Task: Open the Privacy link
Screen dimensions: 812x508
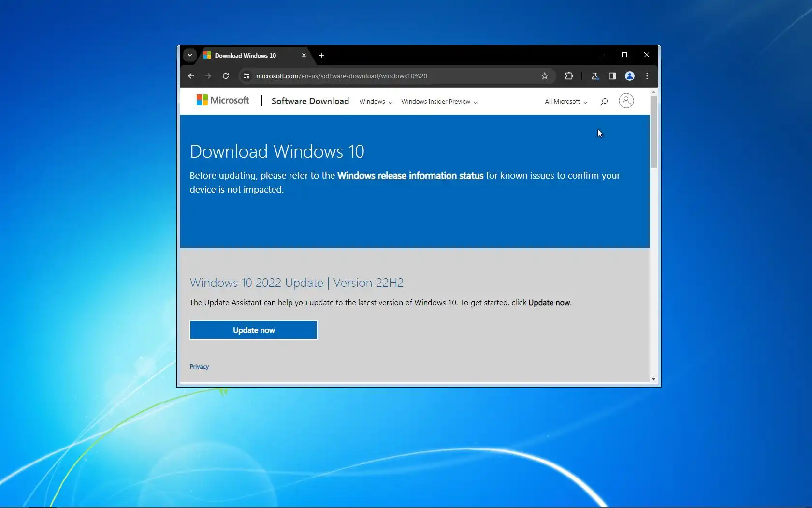Action: point(199,367)
